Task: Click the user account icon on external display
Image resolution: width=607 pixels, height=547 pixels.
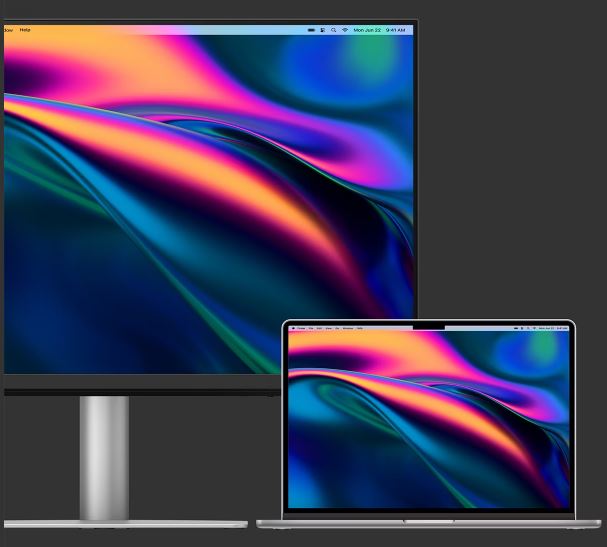Action: [x=323, y=30]
